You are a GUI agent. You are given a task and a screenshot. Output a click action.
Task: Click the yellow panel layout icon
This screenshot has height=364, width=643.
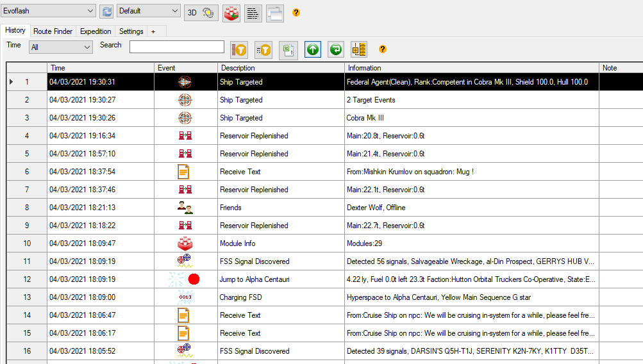click(359, 49)
